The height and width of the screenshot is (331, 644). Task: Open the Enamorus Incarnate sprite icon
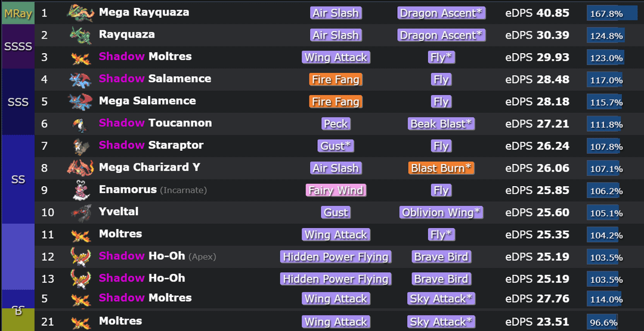[80, 190]
